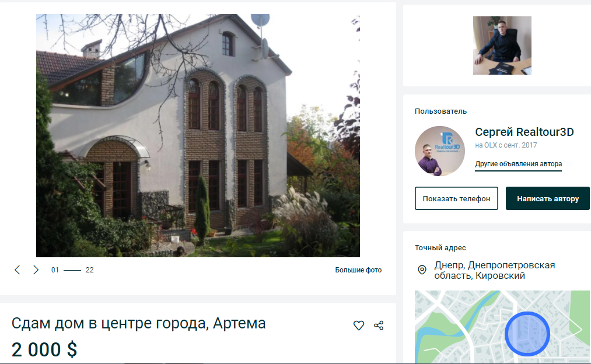
Task: Click the Realtour3D logo inside avatar
Action: [447, 142]
